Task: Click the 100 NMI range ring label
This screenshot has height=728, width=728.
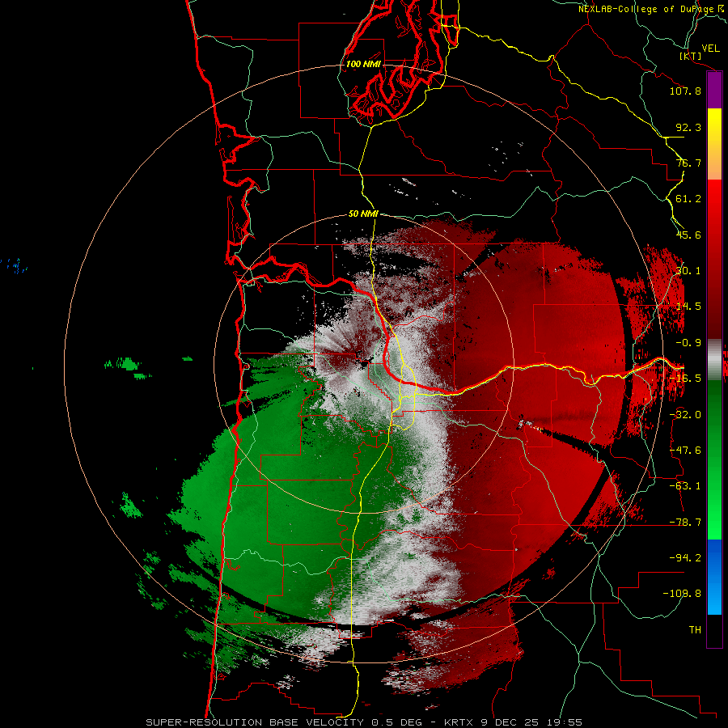Action: coord(363,64)
